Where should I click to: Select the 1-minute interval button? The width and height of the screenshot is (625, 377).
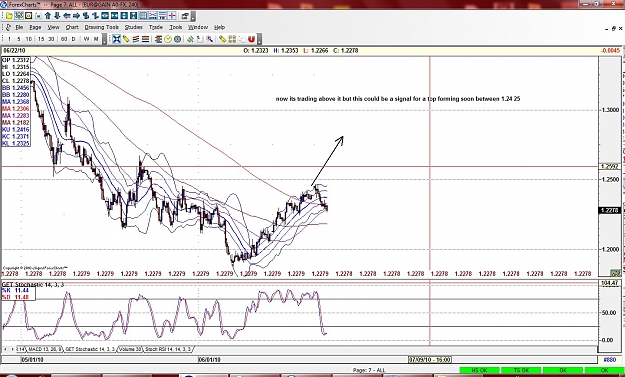[9, 39]
